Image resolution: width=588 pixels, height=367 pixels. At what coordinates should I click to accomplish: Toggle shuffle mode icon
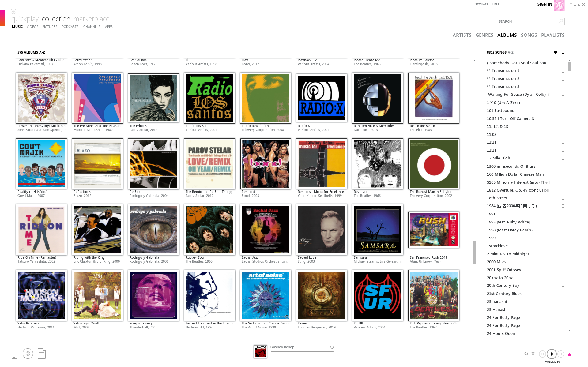(x=533, y=354)
